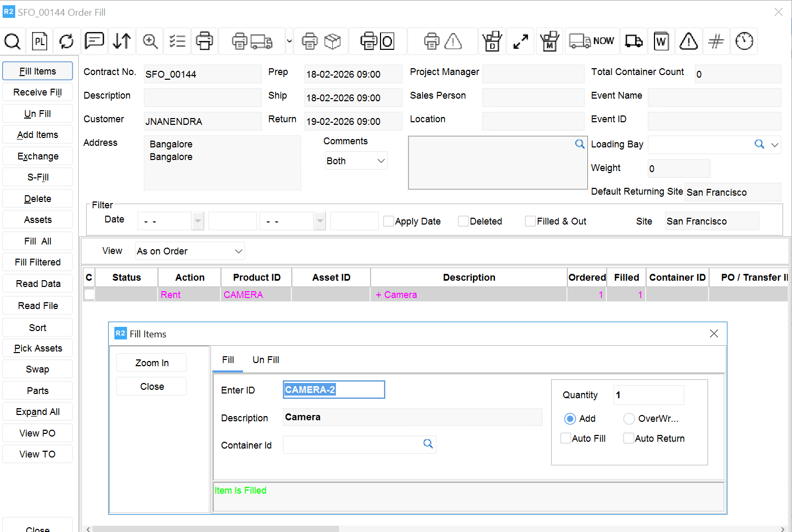Click the up-down arrows sort icon
This screenshot has width=792, height=532.
pyautogui.click(x=122, y=41)
